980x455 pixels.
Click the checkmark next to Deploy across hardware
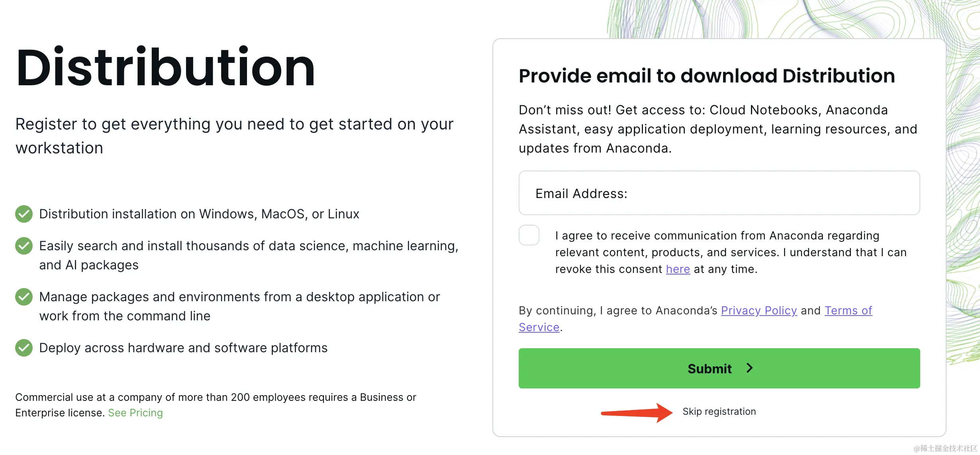[x=24, y=348]
